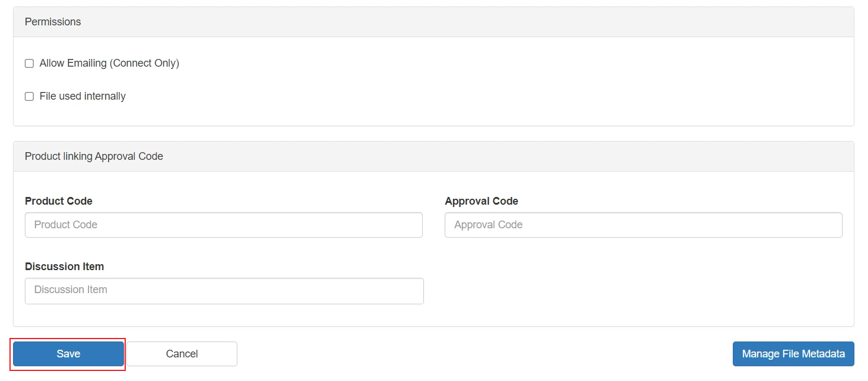Click the Product linking Approval Code header
Viewport: 868px width, 381px height.
94,156
